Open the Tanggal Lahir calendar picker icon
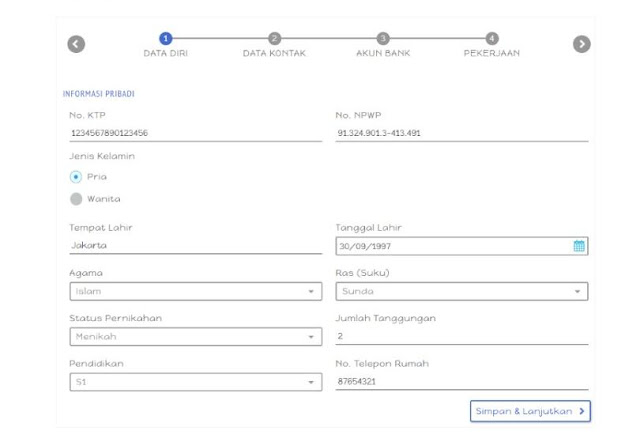The height and width of the screenshot is (438, 640). click(579, 246)
